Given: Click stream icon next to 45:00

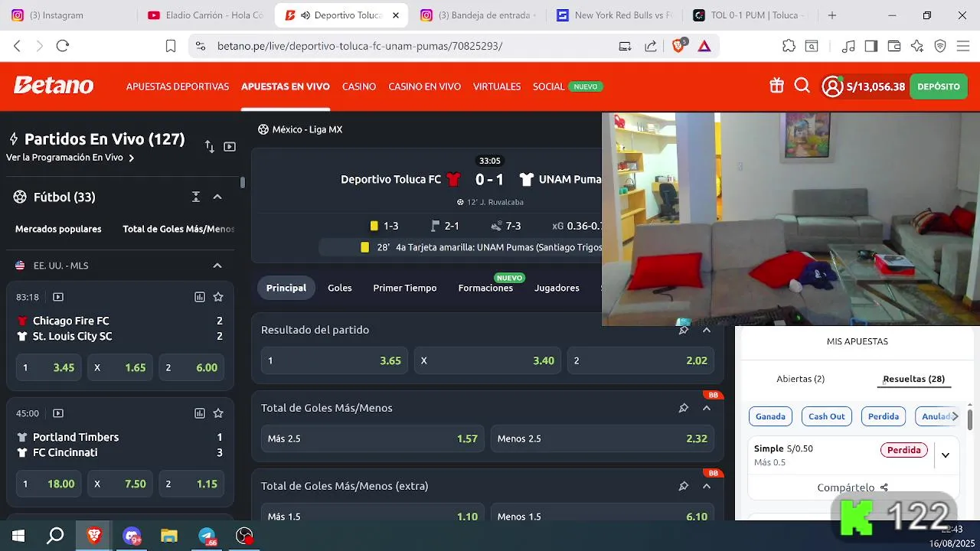Looking at the screenshot, I should point(58,413).
